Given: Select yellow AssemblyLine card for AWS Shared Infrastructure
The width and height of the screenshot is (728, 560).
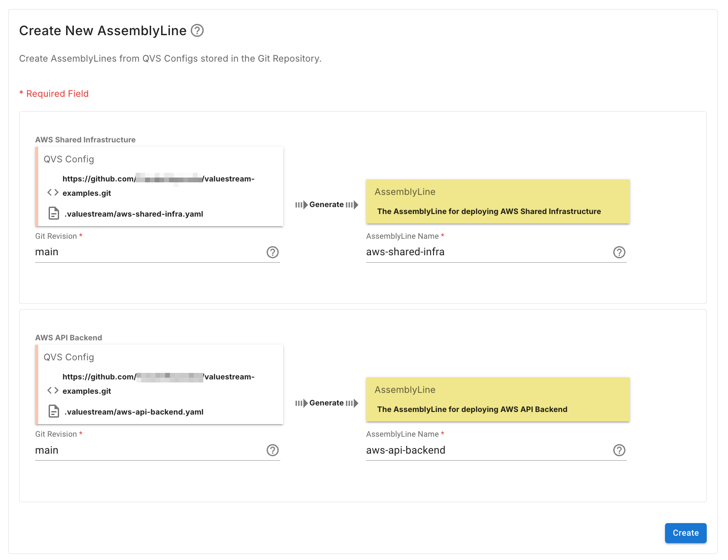Looking at the screenshot, I should (x=498, y=202).
